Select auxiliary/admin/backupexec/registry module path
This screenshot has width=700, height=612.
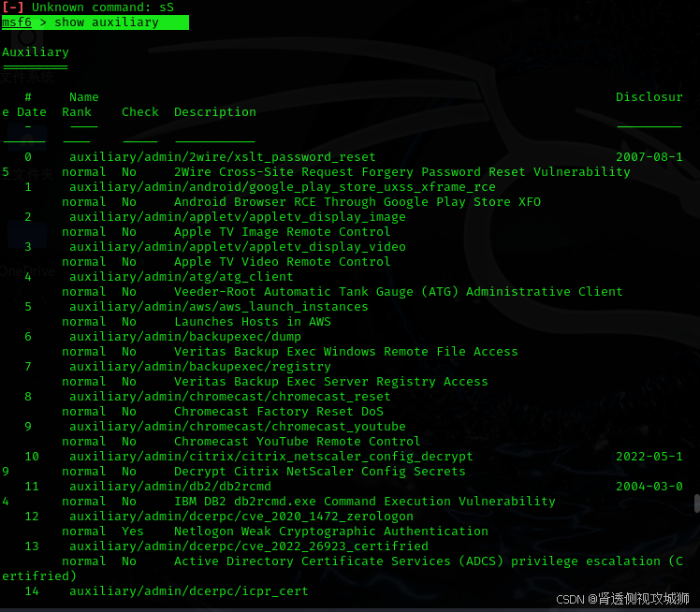pyautogui.click(x=200, y=367)
